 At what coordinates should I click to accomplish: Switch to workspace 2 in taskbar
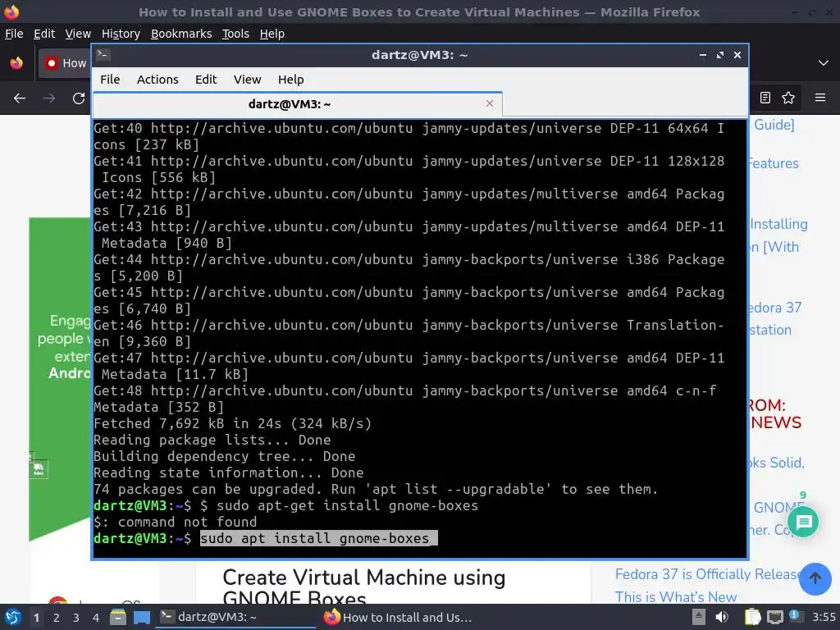[57, 618]
